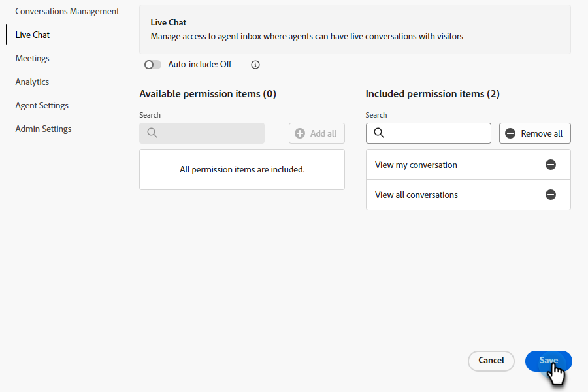The height and width of the screenshot is (392, 588).
Task: Click the Remove all button
Action: pyautogui.click(x=535, y=133)
